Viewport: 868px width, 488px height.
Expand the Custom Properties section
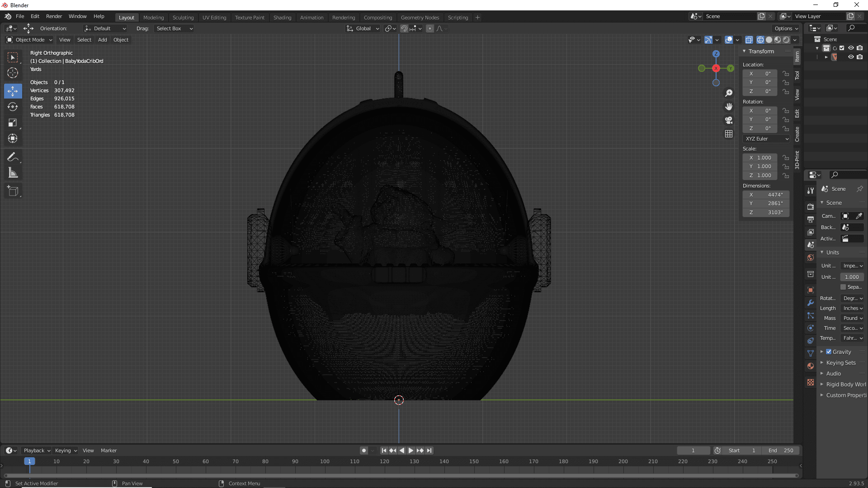(x=821, y=394)
